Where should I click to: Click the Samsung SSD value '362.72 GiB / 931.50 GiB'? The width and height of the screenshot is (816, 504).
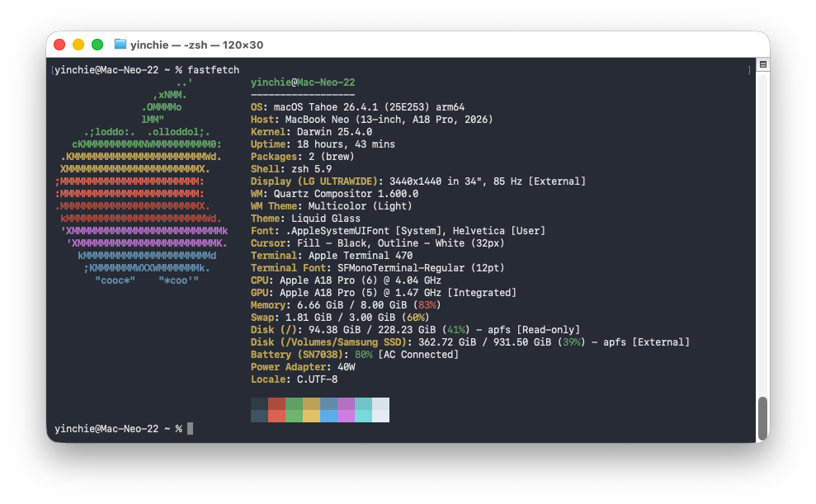pyautogui.click(x=484, y=342)
